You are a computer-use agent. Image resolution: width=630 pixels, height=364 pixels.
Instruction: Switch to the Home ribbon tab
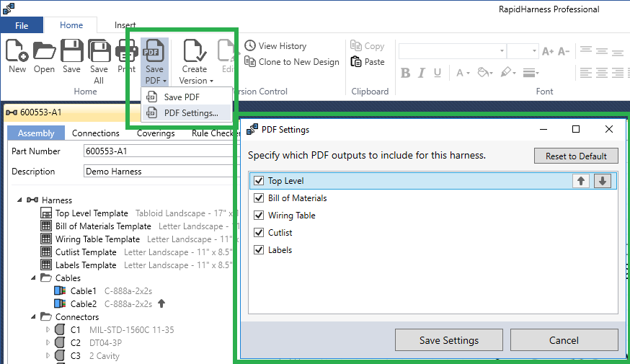click(x=71, y=25)
